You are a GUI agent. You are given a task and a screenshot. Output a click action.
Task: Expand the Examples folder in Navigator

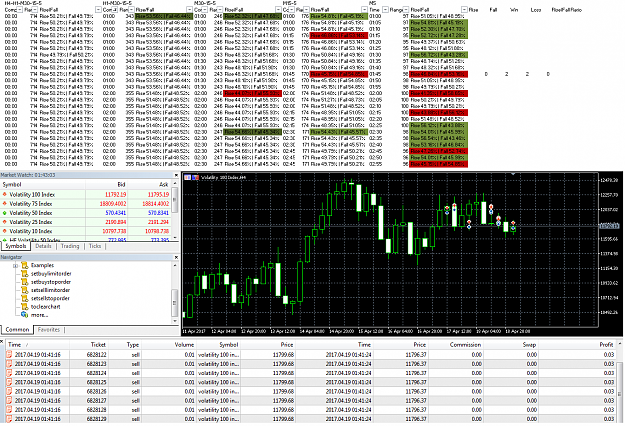coord(16,266)
